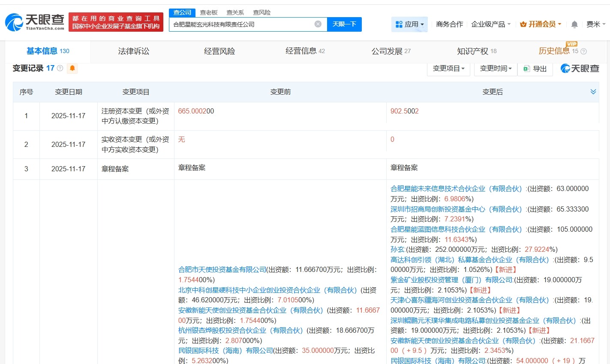Screen dimensions: 610x364
Task: Clear the search box using the X icon
Action: (318, 24)
